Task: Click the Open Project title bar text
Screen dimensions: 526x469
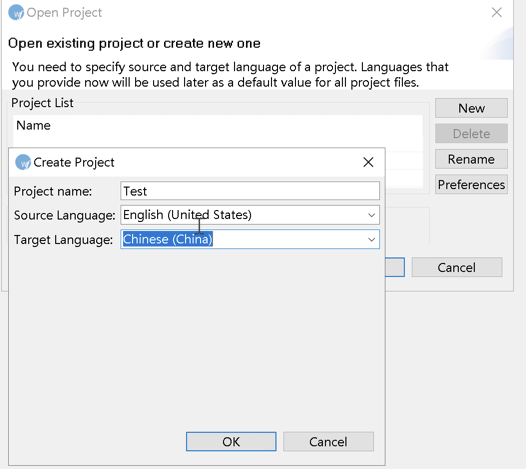Action: coord(64,13)
